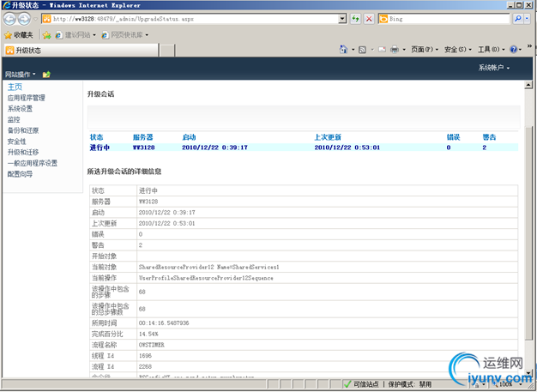Open 系统设置 in the sidebar

[x=20, y=109]
